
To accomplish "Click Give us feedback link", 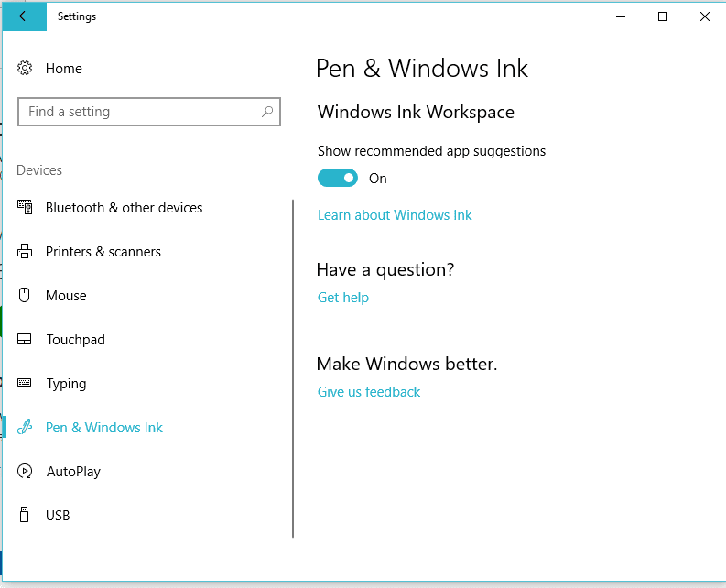I will pos(369,392).
